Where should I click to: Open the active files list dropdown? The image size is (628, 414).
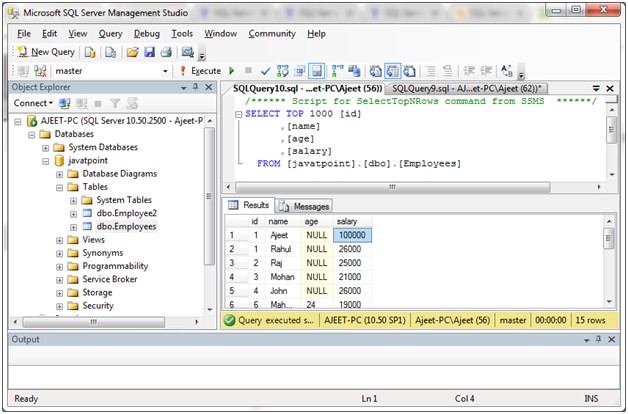(596, 88)
